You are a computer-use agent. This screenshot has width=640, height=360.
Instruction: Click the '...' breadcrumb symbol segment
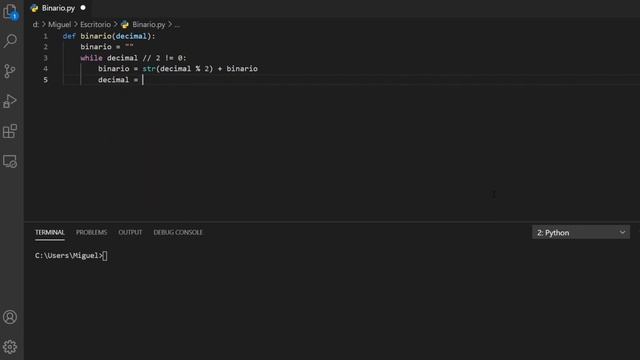pos(177,24)
